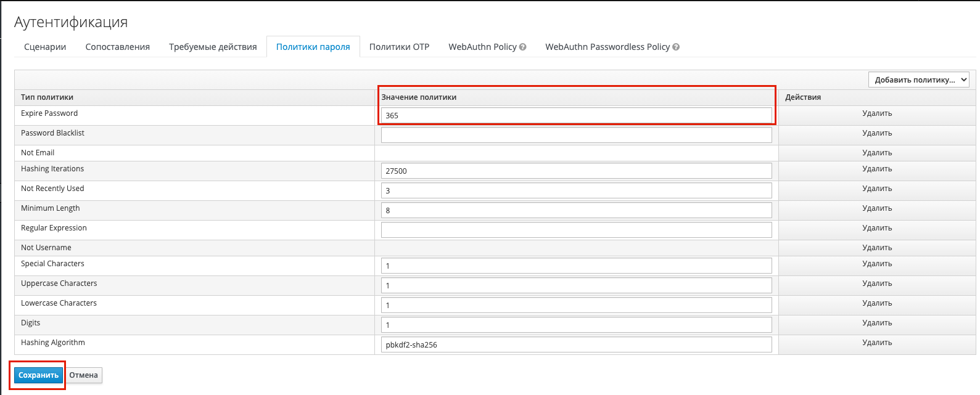Click the Hashing Iterations value field

[576, 171]
